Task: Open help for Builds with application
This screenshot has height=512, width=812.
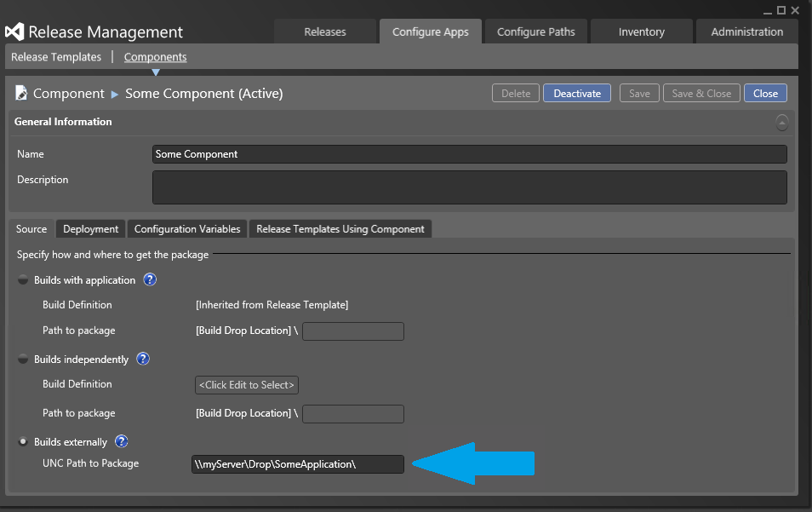Action: click(x=150, y=279)
